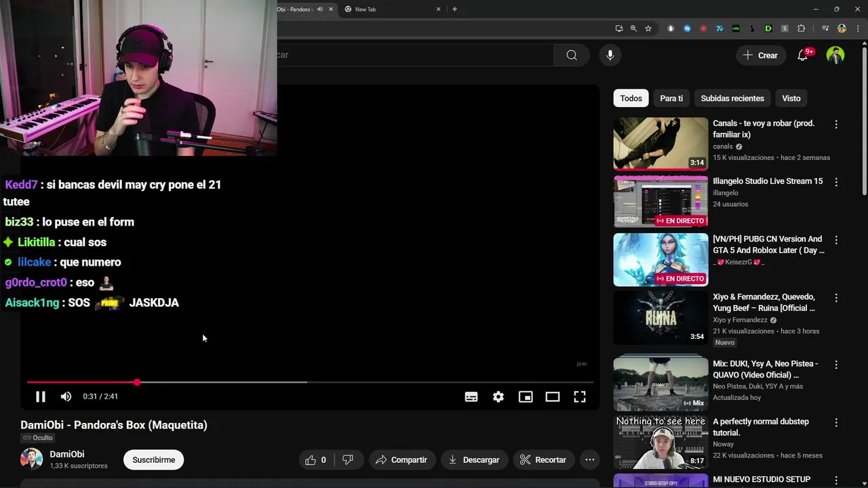Mute the video volume speaker icon
The image size is (868, 488).
[x=66, y=396]
